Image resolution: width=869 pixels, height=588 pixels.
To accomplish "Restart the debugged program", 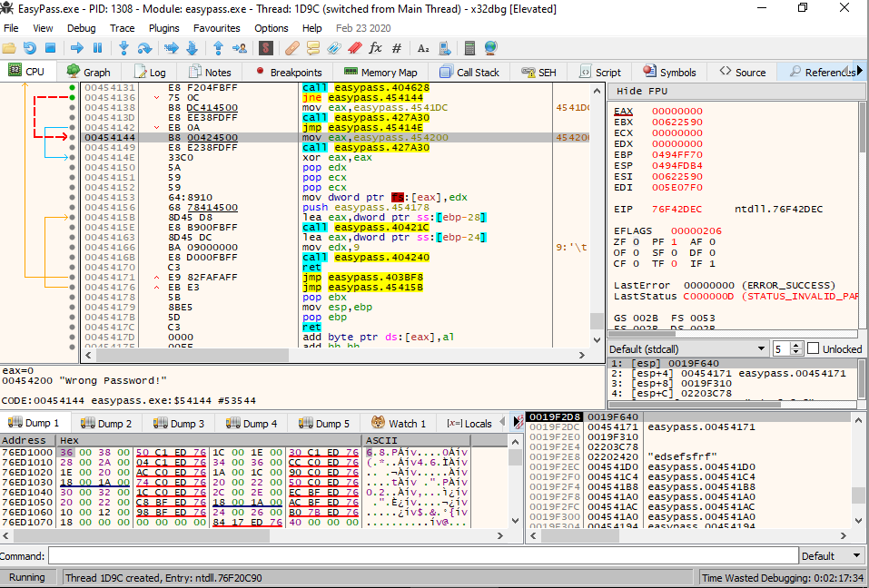I will pyautogui.click(x=29, y=48).
